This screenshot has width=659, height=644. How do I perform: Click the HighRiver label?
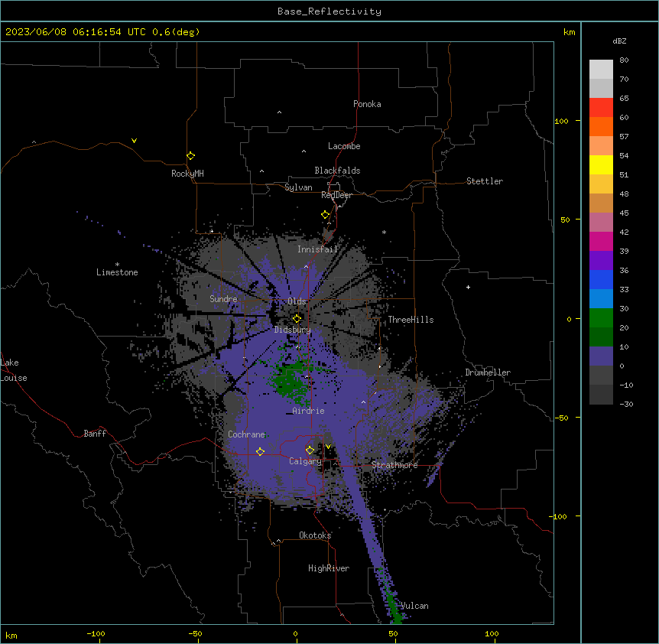tap(329, 568)
